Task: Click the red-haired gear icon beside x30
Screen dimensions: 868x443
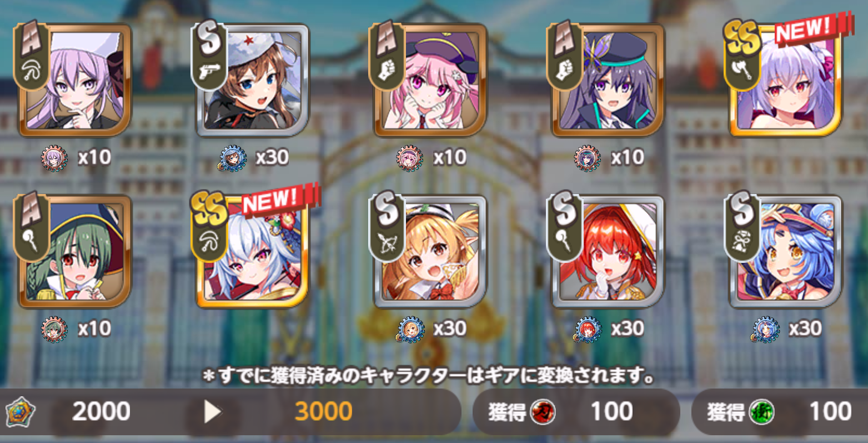Action: (588, 330)
